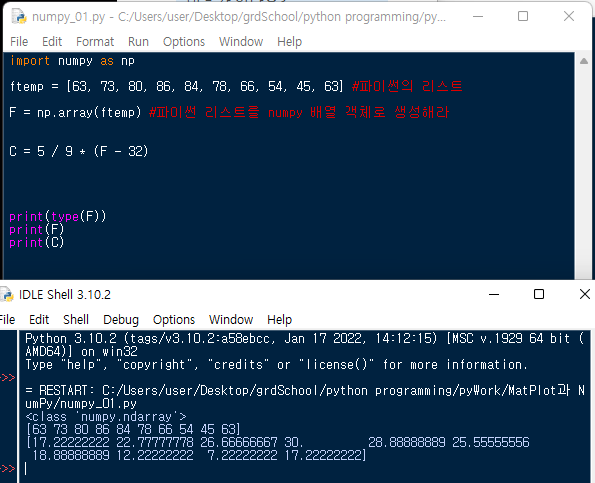Click the output "<class 'numpy.ndarray'>"
Image resolution: width=595 pixels, height=483 pixels.
pos(106,417)
